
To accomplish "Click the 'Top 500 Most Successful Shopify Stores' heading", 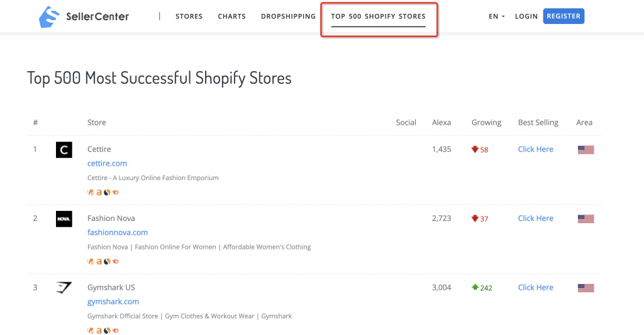I will click(159, 78).
